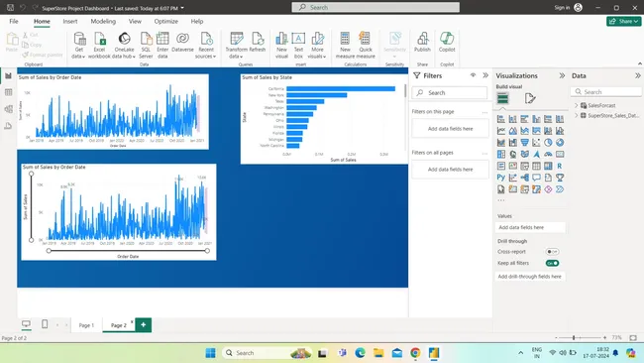Image resolution: width=644 pixels, height=363 pixels.
Task: Toggle Cross-report drill through switch
Action: tap(552, 252)
